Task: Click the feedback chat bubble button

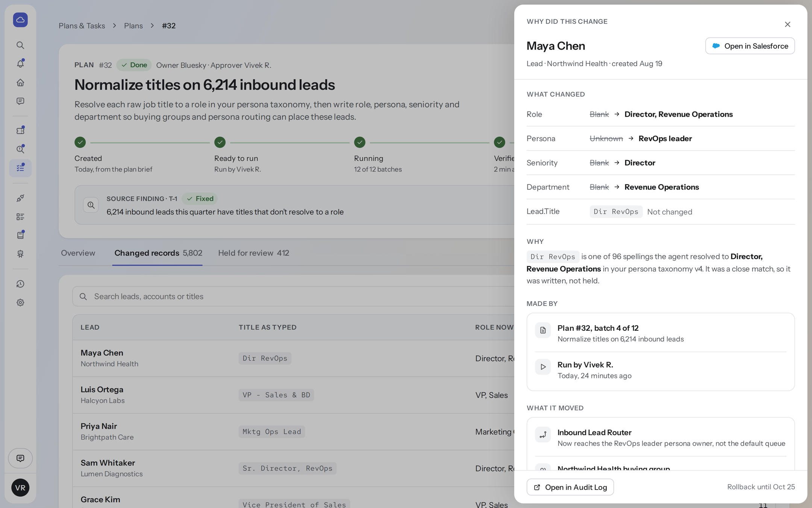Action: [20, 458]
